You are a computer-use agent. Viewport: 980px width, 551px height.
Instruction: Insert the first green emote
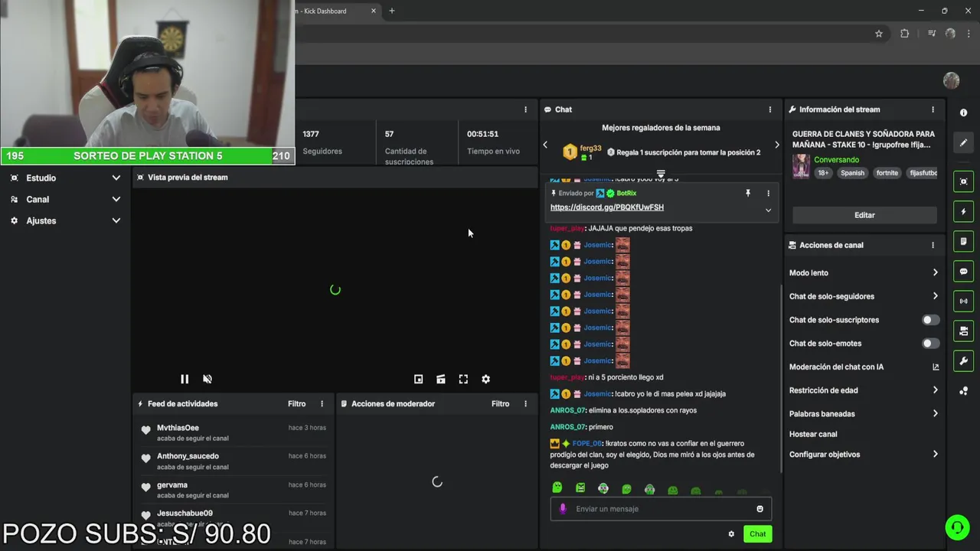click(x=557, y=488)
